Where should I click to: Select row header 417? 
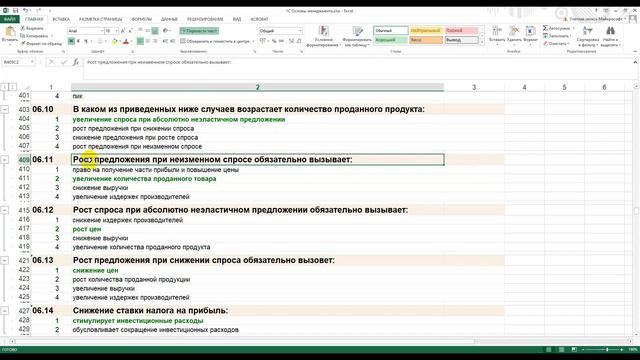tap(24, 229)
